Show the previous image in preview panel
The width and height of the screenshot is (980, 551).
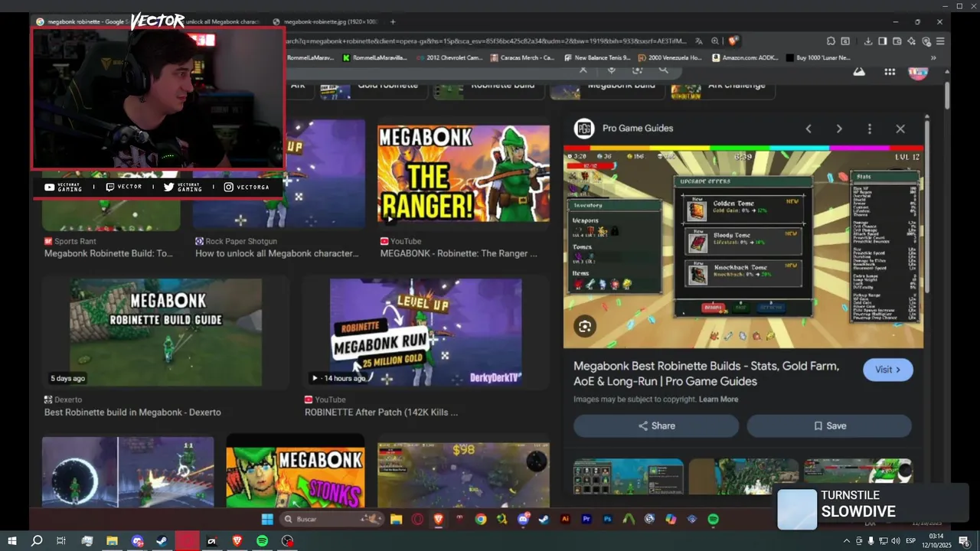808,129
